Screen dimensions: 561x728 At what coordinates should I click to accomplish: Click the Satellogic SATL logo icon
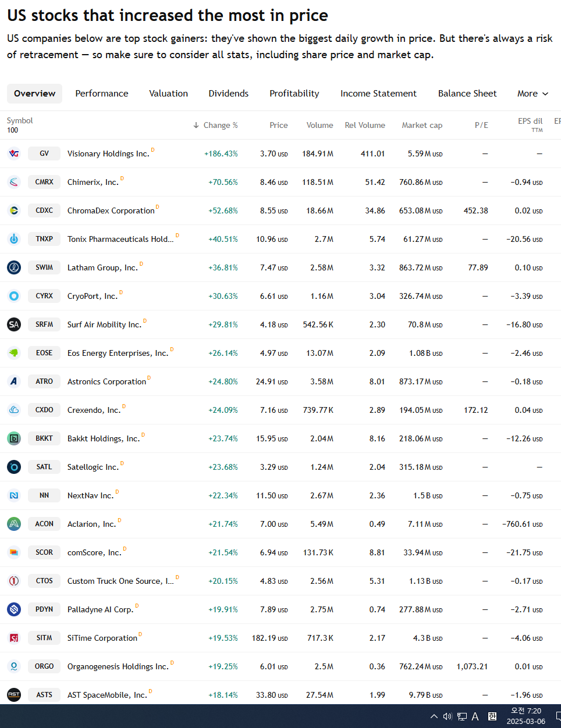click(x=14, y=467)
